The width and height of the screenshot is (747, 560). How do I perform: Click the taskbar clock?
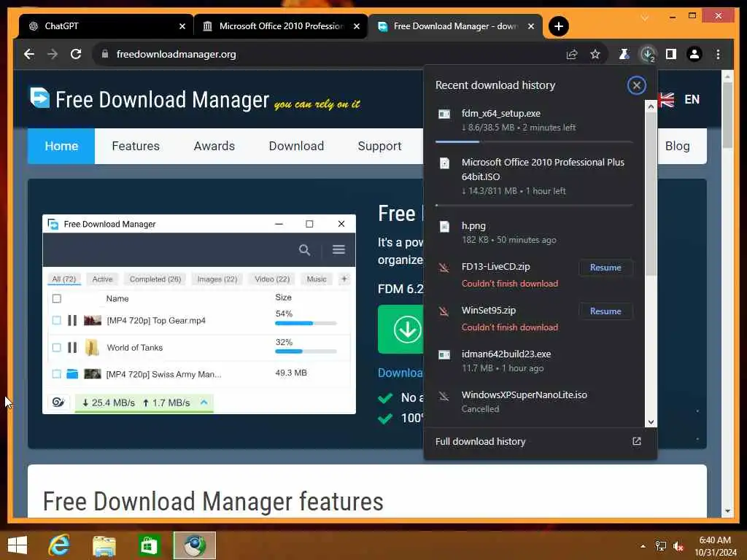[715, 546]
